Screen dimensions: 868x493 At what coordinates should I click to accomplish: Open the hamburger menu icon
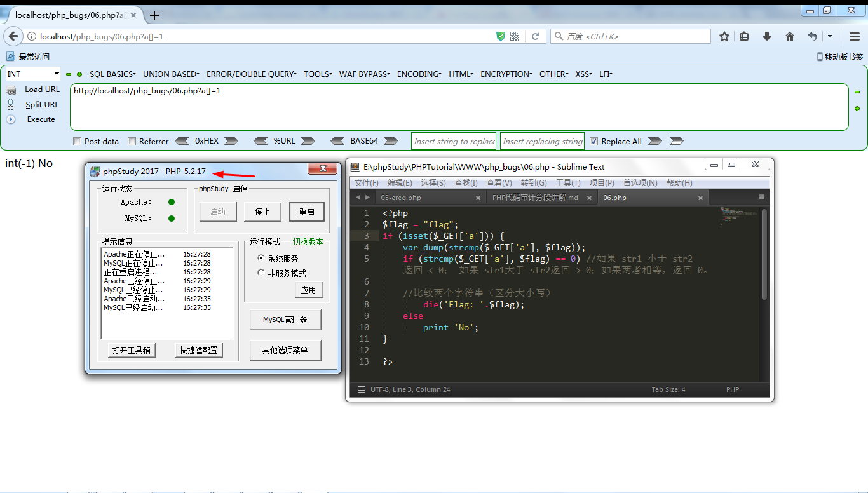click(855, 36)
